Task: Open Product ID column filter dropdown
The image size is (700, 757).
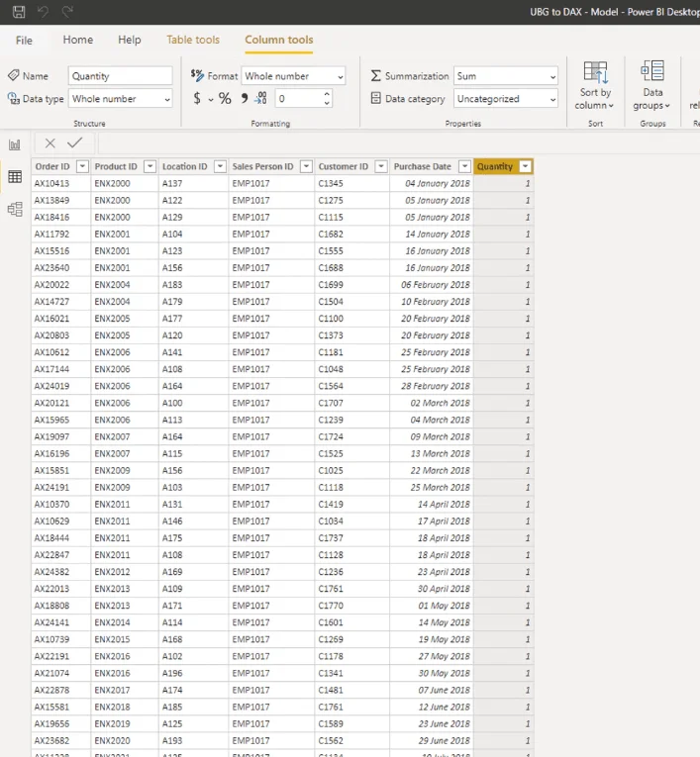Action: 150,166
